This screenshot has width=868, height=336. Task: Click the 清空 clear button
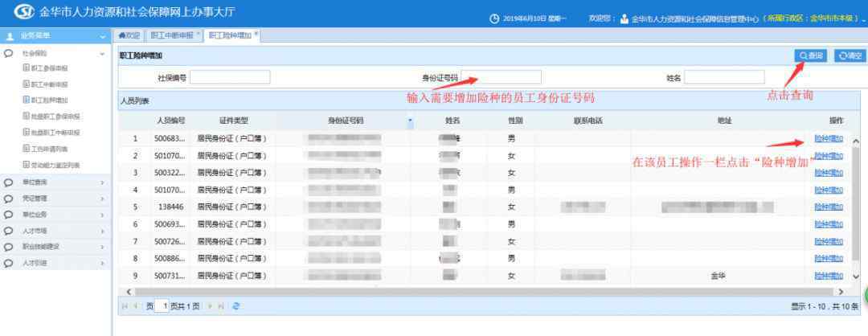coord(849,55)
